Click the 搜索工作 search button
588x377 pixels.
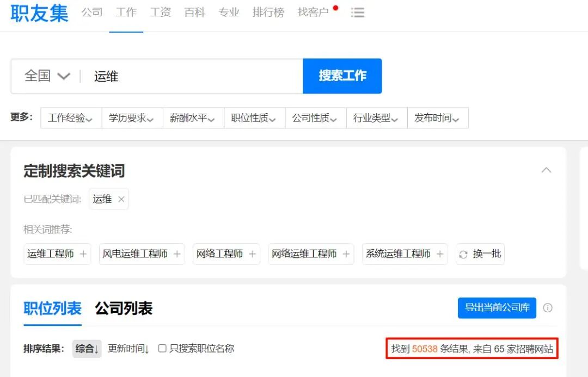tap(342, 76)
